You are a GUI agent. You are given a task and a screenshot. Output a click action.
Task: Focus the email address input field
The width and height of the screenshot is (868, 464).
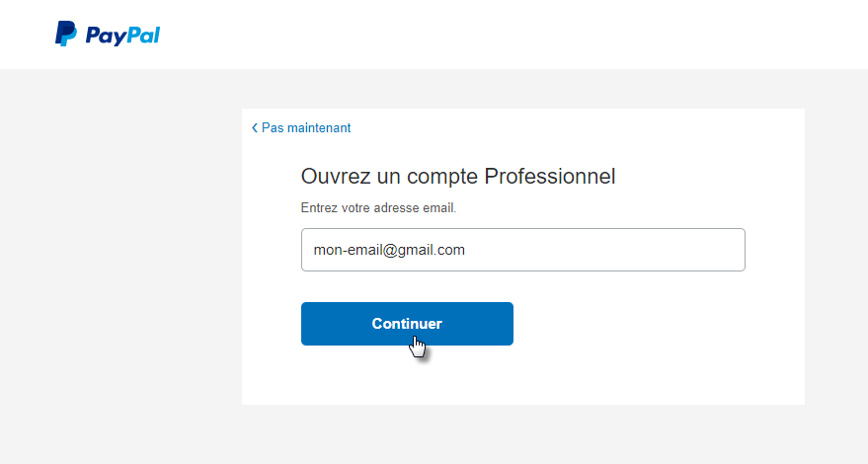pos(522,250)
